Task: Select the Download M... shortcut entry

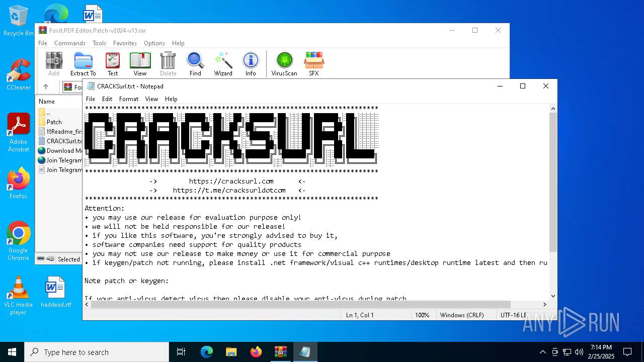Action: click(x=60, y=151)
